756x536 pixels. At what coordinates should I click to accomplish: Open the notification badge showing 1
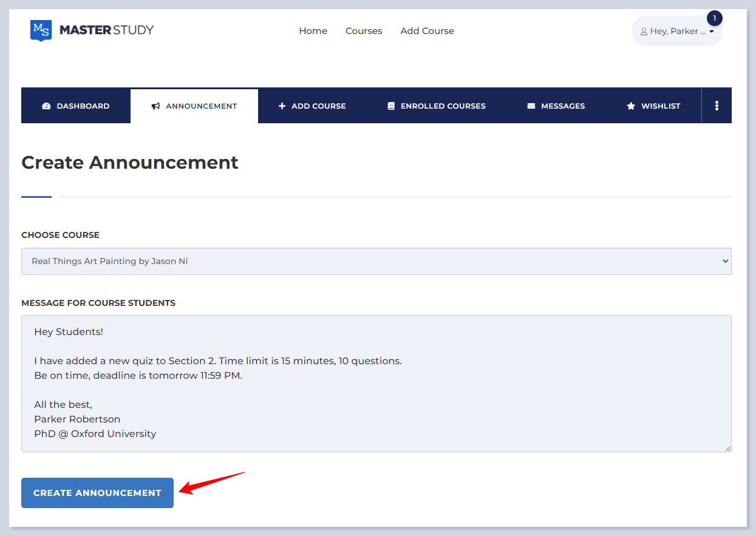[x=714, y=18]
